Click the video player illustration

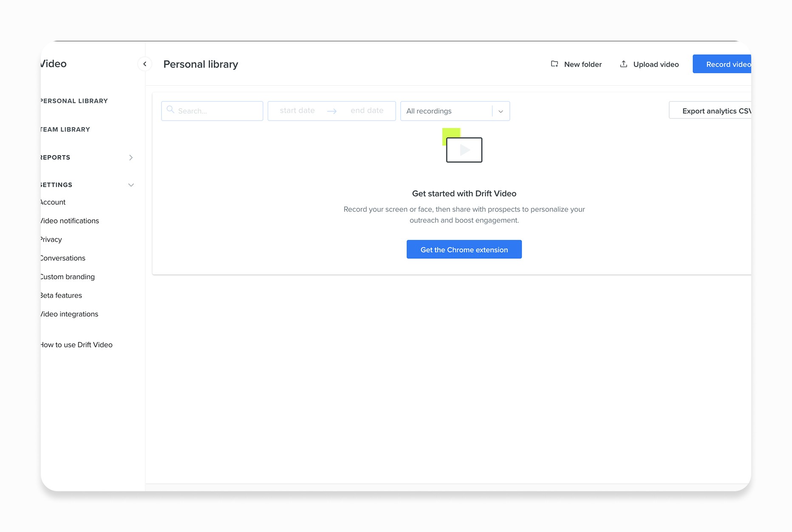[462, 145]
